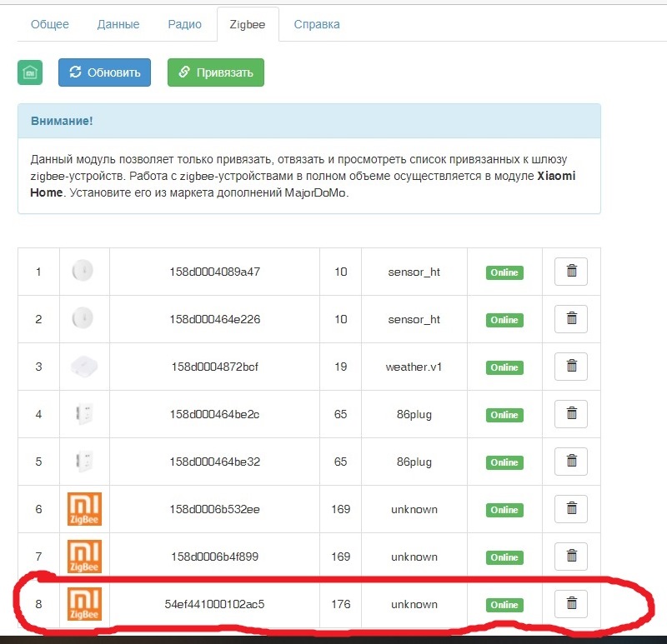The width and height of the screenshot is (667, 644).
Task: Select device ID 158d0004089a47
Action: coord(215,272)
